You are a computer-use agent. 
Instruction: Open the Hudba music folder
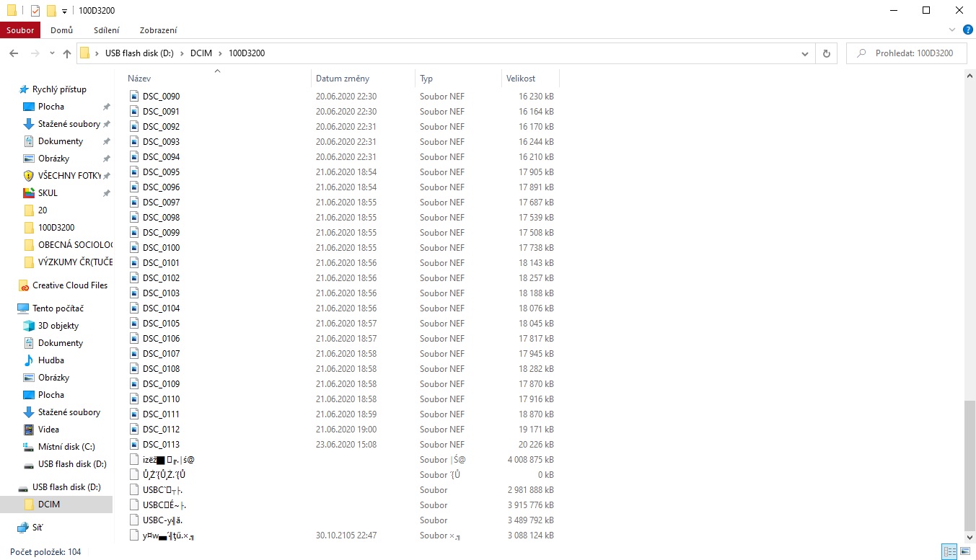(x=50, y=360)
